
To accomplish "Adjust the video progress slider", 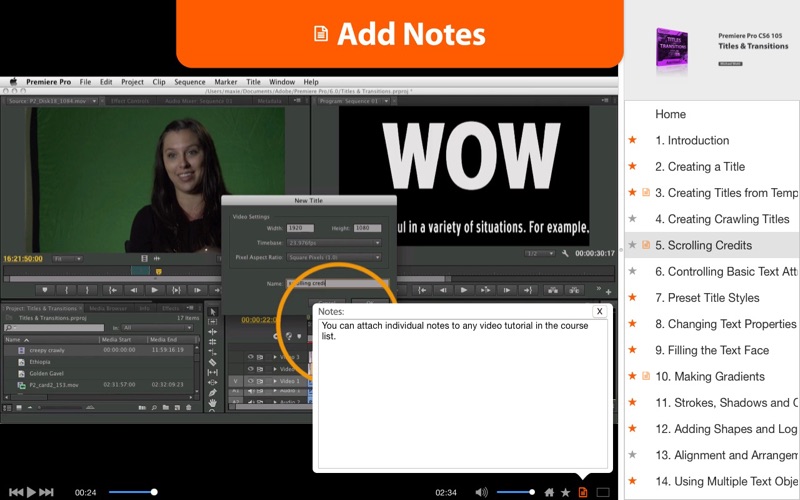I will (133, 492).
